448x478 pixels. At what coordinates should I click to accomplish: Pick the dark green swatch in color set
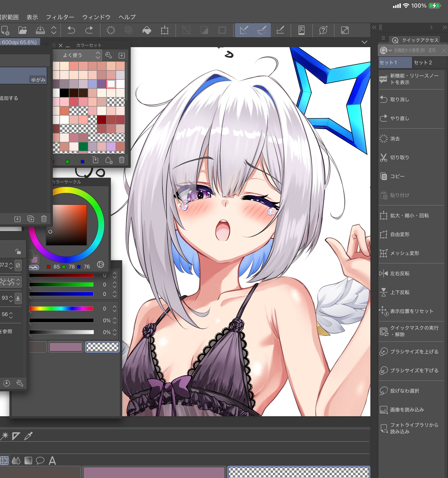coord(83,146)
